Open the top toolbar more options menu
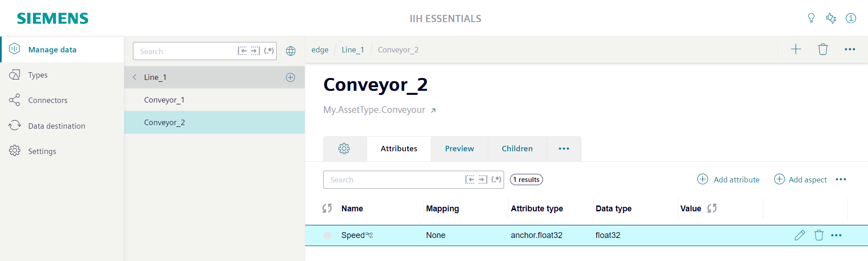Screen dimensions: 868x261 click(x=850, y=49)
